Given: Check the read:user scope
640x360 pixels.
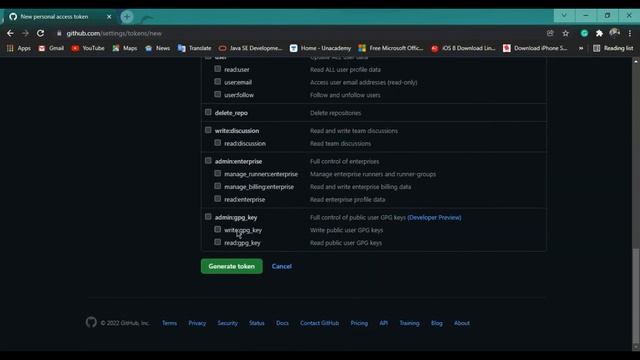Looking at the screenshot, I should 218,69.
